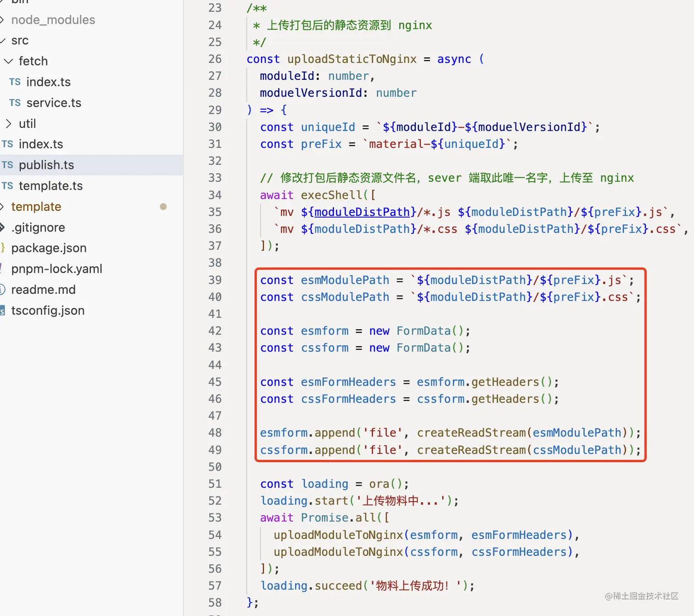Click the info icon beside readme.md
Viewport: 694px width, 616px height.
tap(2, 290)
